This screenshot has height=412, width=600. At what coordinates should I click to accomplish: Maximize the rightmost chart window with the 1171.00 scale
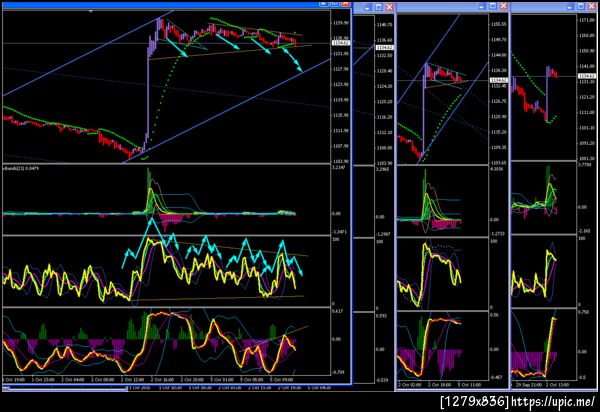click(581, 7)
